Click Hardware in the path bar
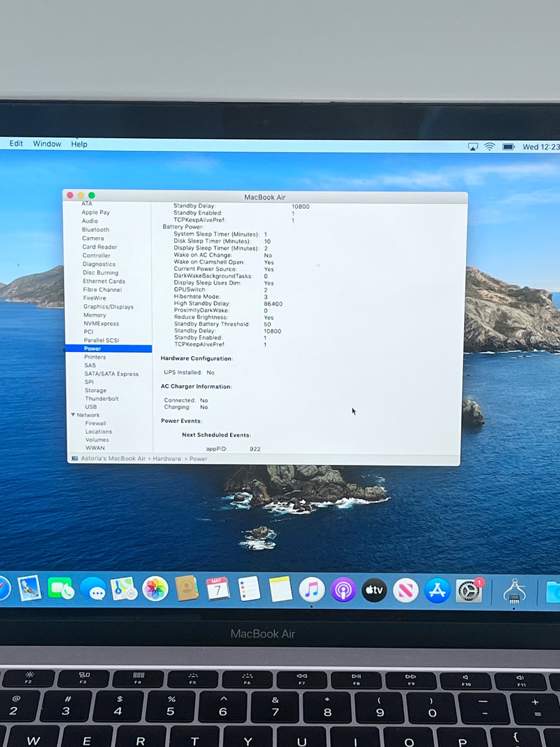Screen dimensions: 560x747 (x=167, y=459)
